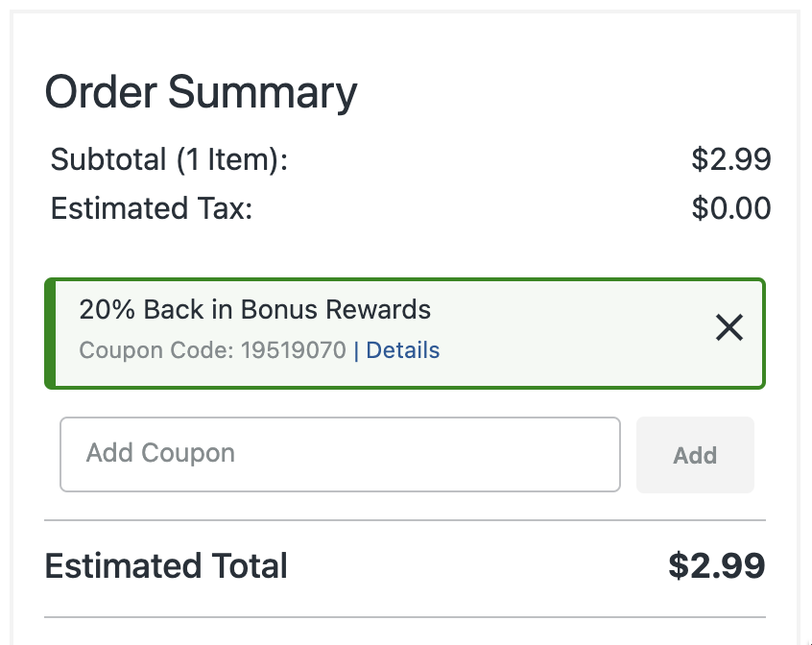Click the bold $2.99 estimated total amount
Viewport: 812px width, 645px height.
coord(716,566)
